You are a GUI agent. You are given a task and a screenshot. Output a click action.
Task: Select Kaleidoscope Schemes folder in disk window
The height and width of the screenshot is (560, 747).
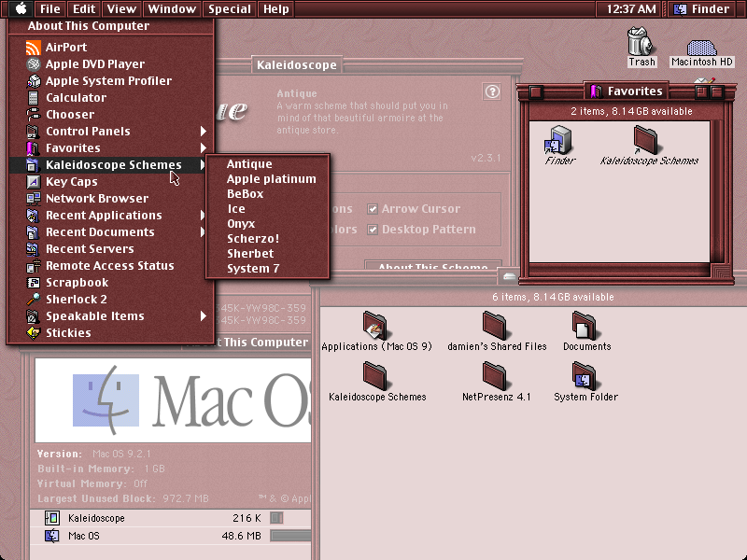coord(375,375)
